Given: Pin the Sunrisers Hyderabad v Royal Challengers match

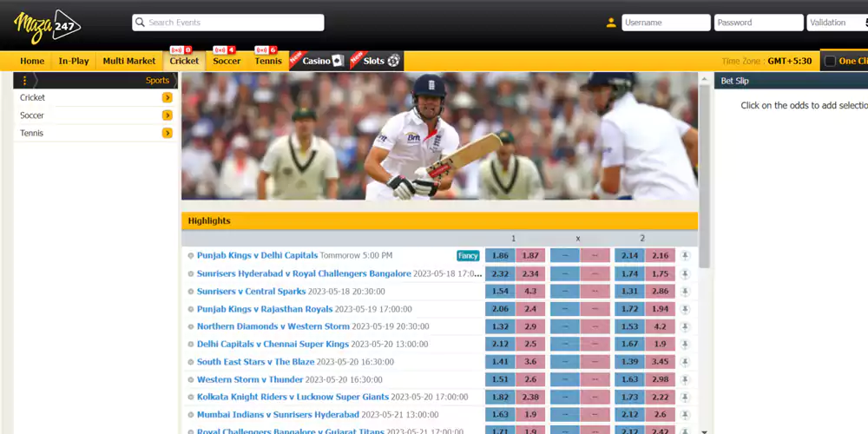Looking at the screenshot, I should point(686,274).
